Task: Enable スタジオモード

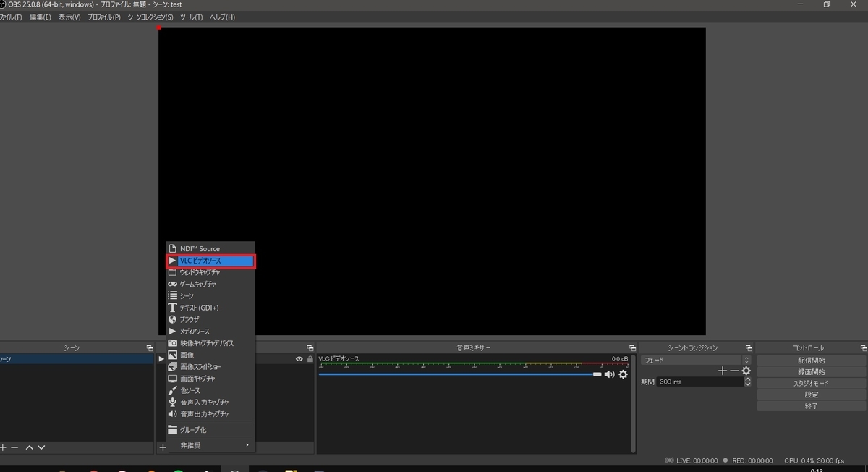Action: 812,383
